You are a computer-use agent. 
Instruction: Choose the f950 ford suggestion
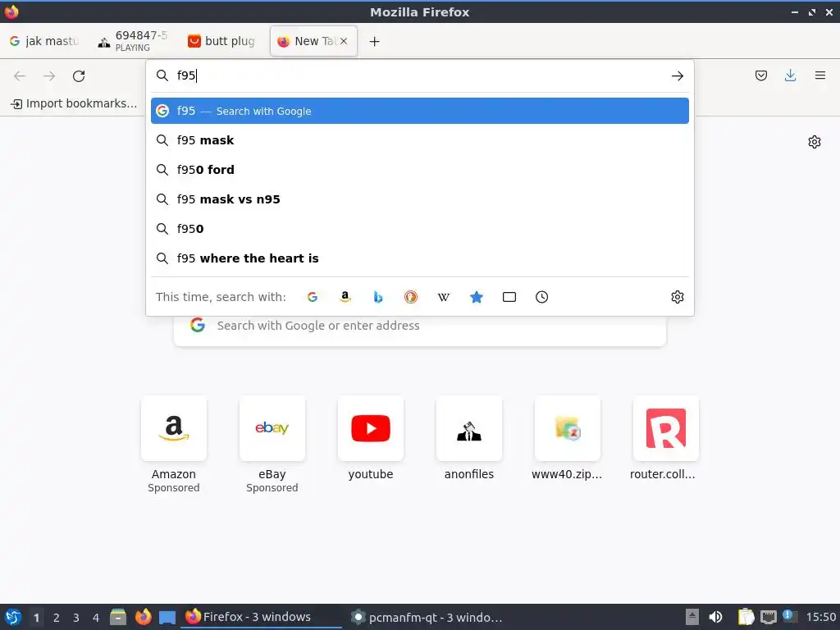(x=419, y=170)
